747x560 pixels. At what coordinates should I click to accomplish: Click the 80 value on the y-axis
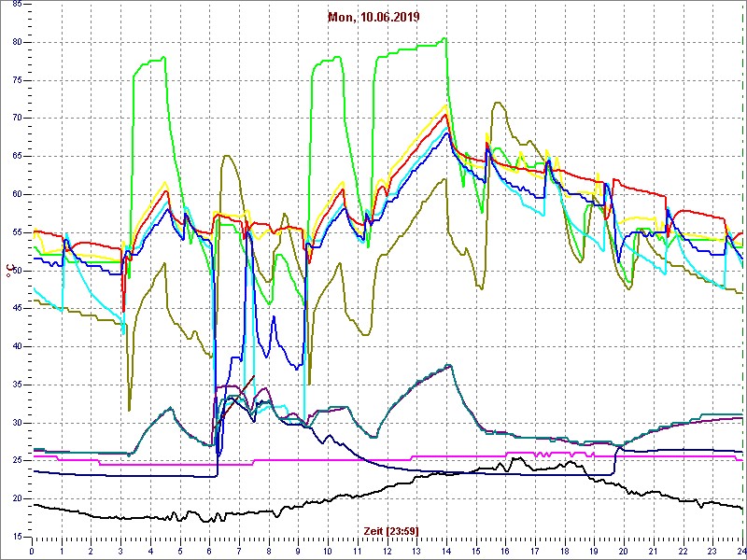[x=16, y=42]
